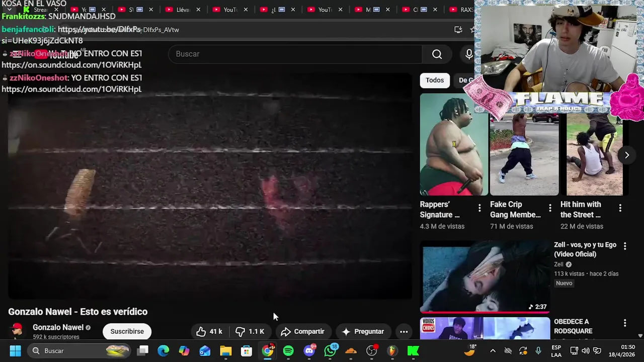Switch to the Kick Strea tab

click(40, 10)
